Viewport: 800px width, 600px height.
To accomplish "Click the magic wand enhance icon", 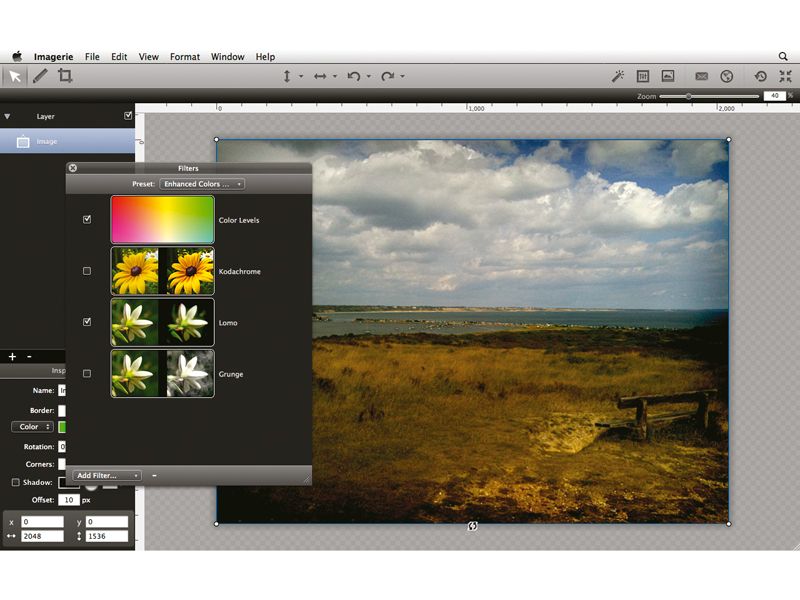I will pyautogui.click(x=617, y=75).
